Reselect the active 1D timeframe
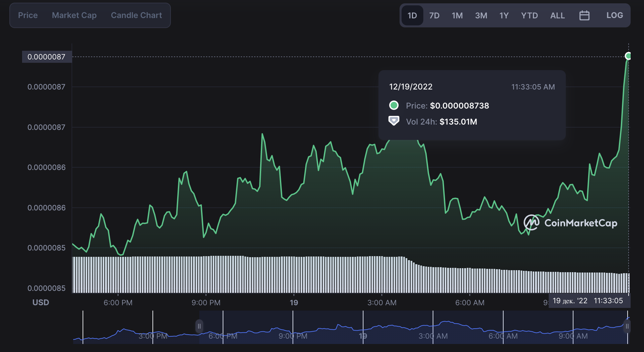Viewport: 644px width, 352px height. (x=412, y=15)
